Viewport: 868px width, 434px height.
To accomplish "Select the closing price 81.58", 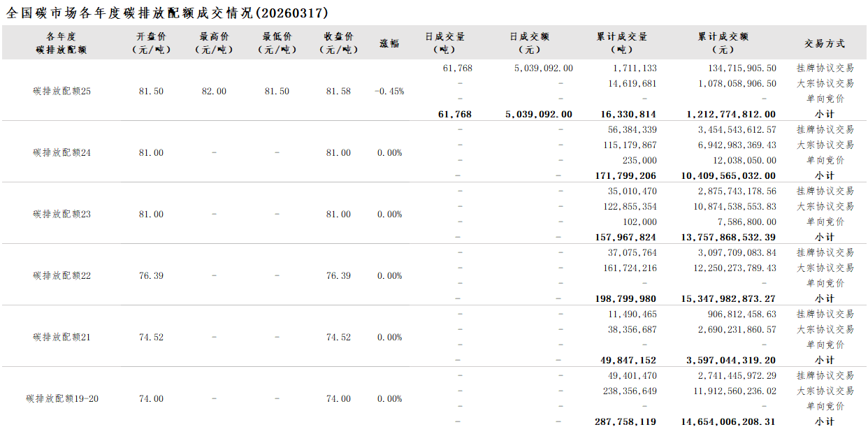I will (338, 92).
